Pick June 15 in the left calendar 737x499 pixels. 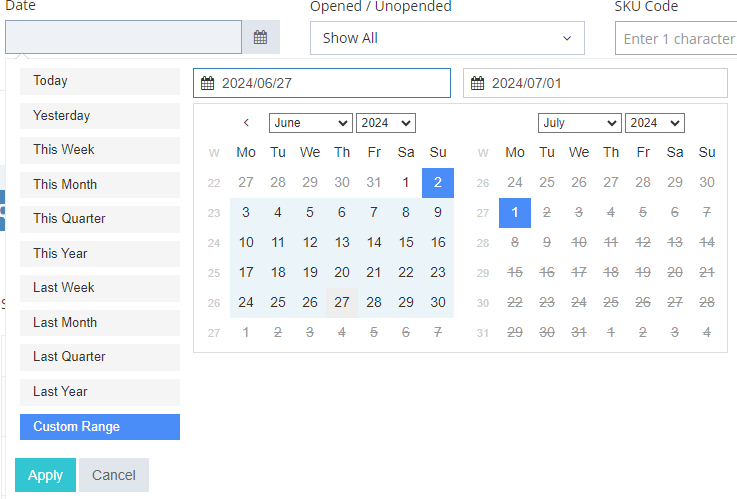[x=406, y=243]
